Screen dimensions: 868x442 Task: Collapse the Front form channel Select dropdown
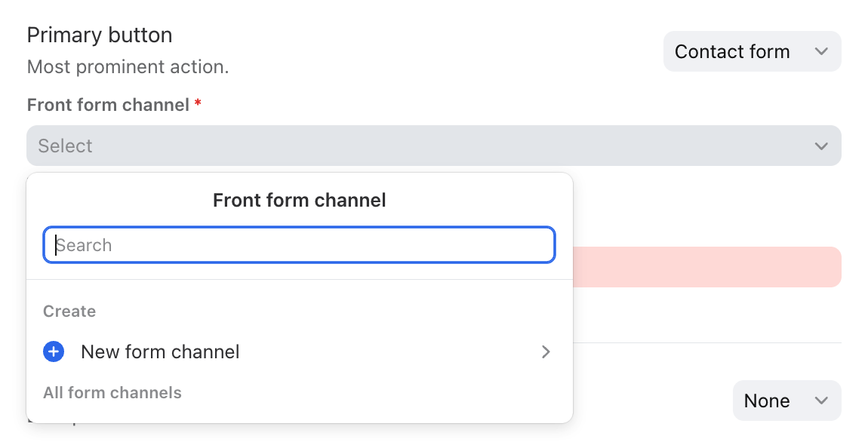click(x=434, y=146)
